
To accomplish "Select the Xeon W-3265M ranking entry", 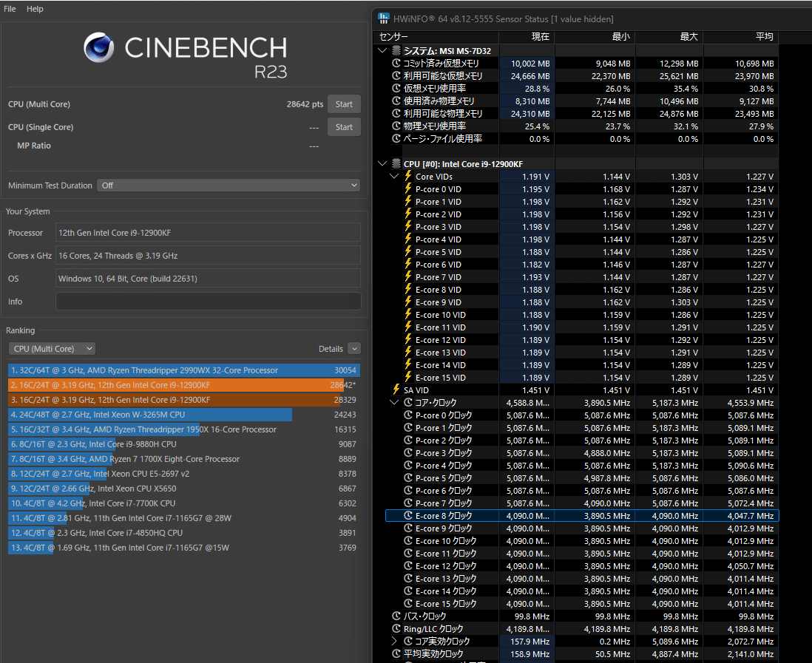I will click(184, 415).
